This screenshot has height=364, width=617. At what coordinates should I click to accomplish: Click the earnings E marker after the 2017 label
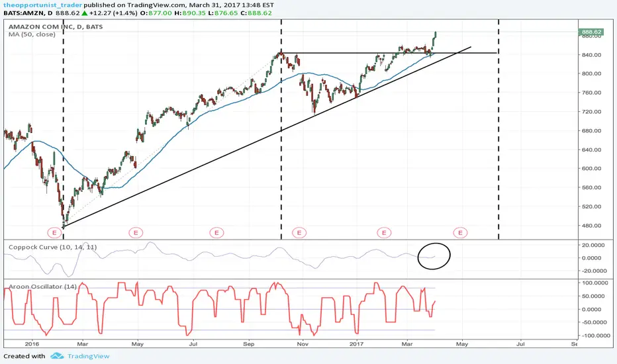tap(384, 232)
